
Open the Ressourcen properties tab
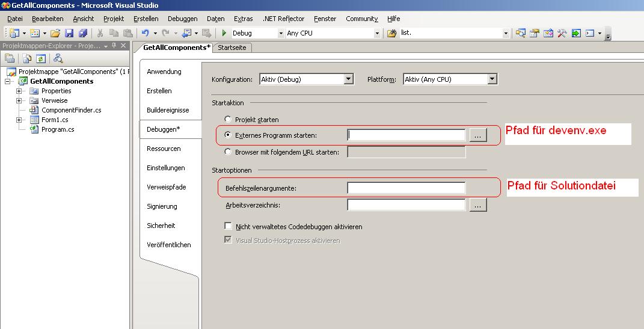click(164, 149)
